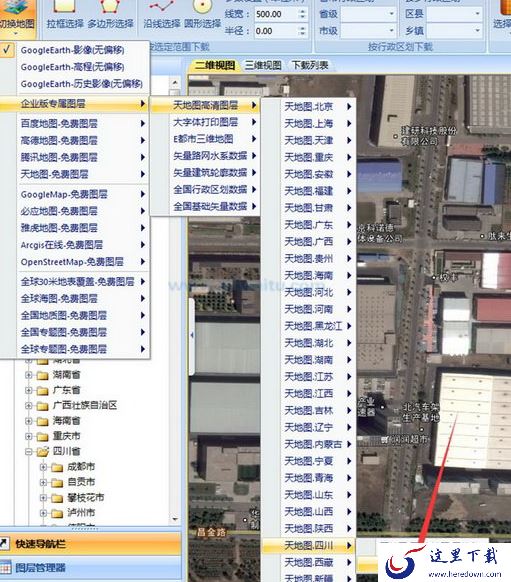The height and width of the screenshot is (582, 511).
Task: Adjust the 线宽 spinner arrows
Action: tap(302, 14)
